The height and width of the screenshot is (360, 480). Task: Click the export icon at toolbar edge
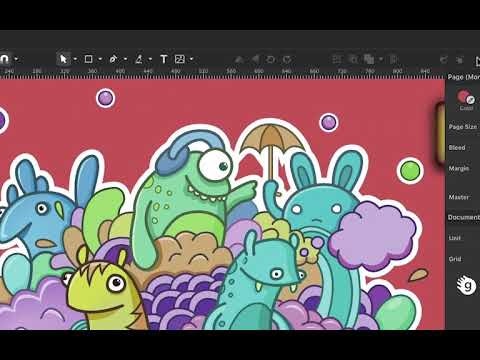click(x=477, y=61)
